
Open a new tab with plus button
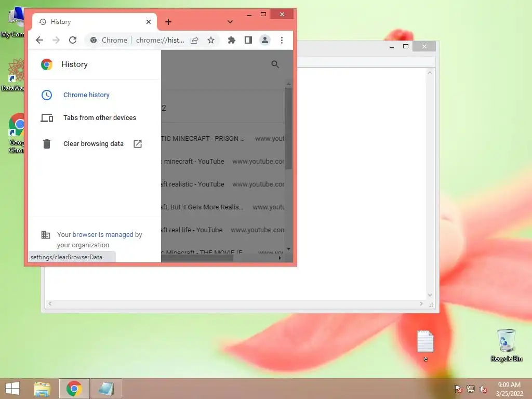pyautogui.click(x=168, y=22)
